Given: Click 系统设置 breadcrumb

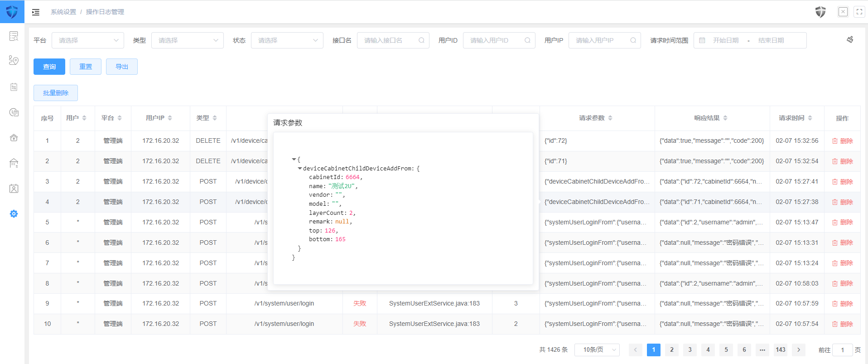Looking at the screenshot, I should pos(63,12).
